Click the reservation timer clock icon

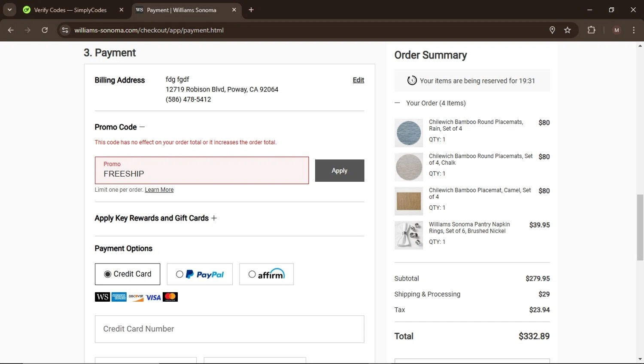(412, 80)
